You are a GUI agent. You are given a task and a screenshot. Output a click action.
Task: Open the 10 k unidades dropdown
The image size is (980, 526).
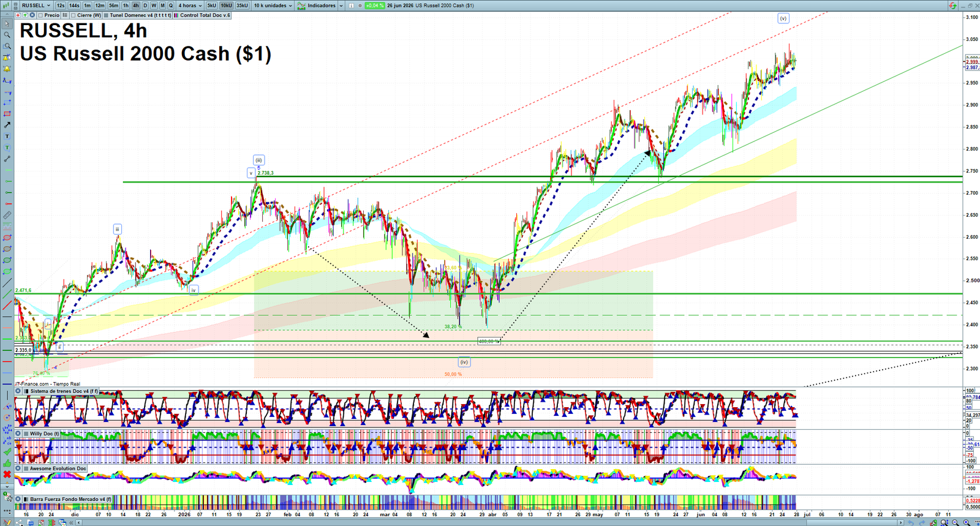[x=273, y=6]
